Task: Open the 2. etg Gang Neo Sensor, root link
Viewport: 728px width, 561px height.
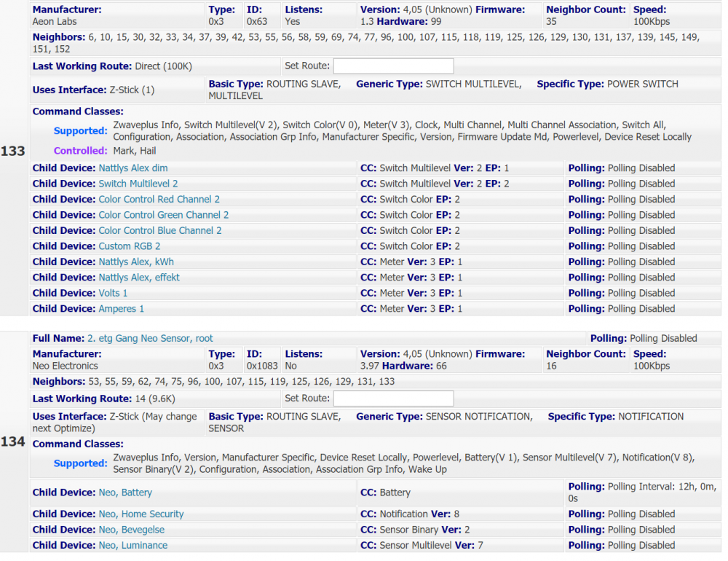Action: click(x=150, y=339)
